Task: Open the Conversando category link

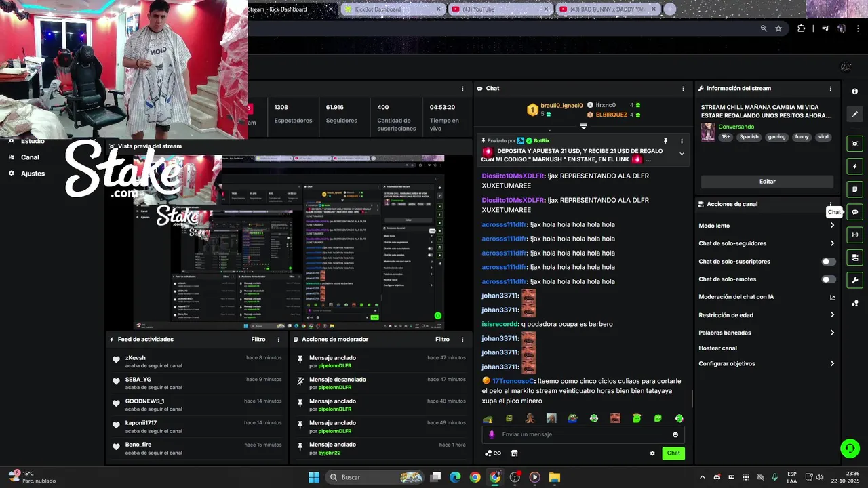Action: click(736, 127)
